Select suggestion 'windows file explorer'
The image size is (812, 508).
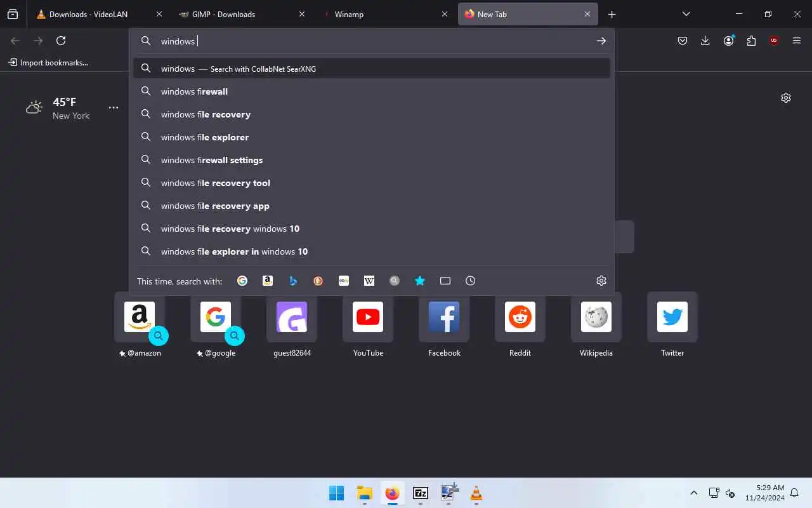point(372,137)
